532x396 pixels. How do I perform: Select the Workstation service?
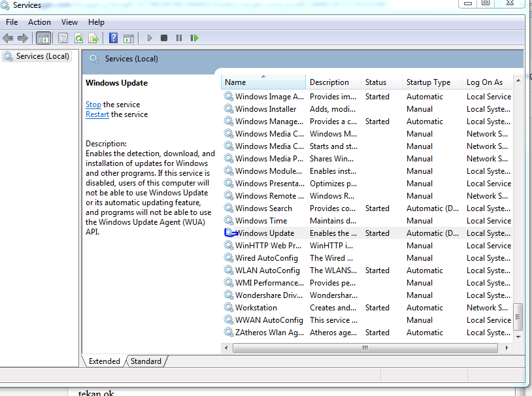coord(256,308)
